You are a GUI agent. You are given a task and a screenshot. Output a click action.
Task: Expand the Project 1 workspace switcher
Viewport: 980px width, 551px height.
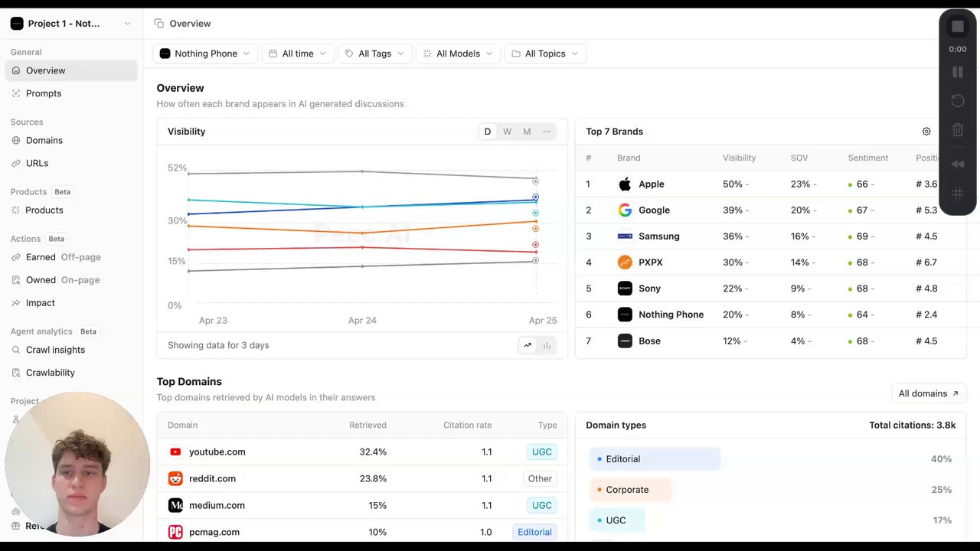pos(71,24)
